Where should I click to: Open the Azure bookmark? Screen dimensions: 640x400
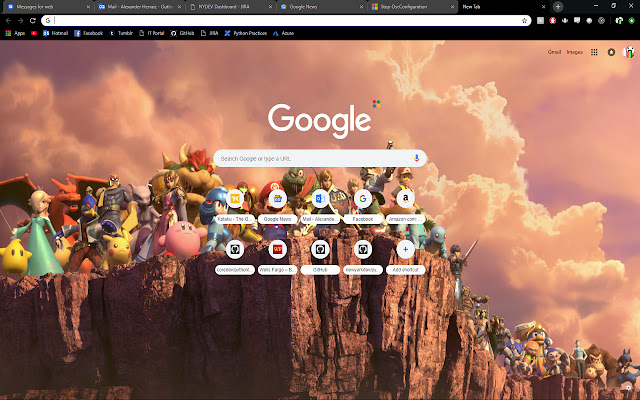283,33
